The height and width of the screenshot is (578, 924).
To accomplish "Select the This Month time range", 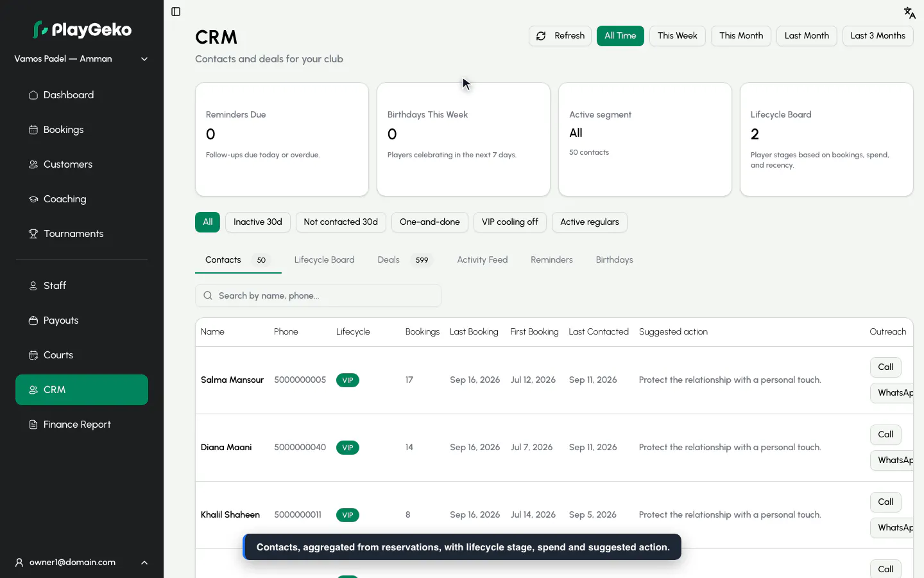I will 741,36.
